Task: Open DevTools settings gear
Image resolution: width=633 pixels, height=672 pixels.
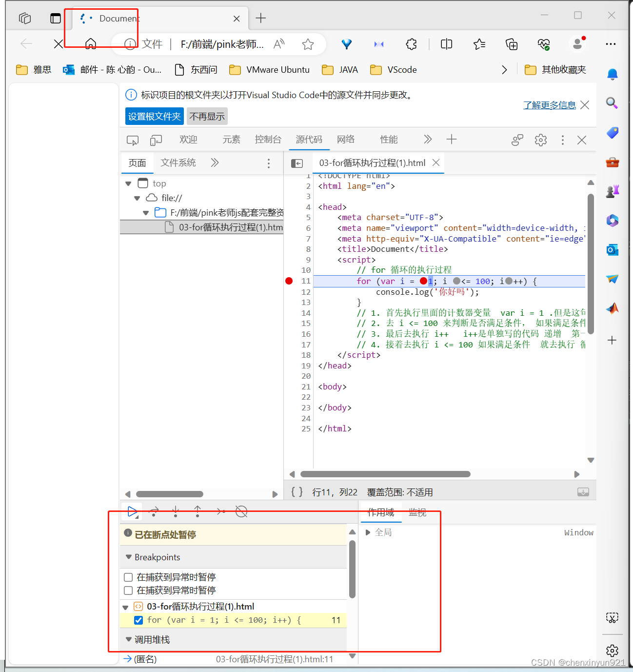Action: coord(541,140)
